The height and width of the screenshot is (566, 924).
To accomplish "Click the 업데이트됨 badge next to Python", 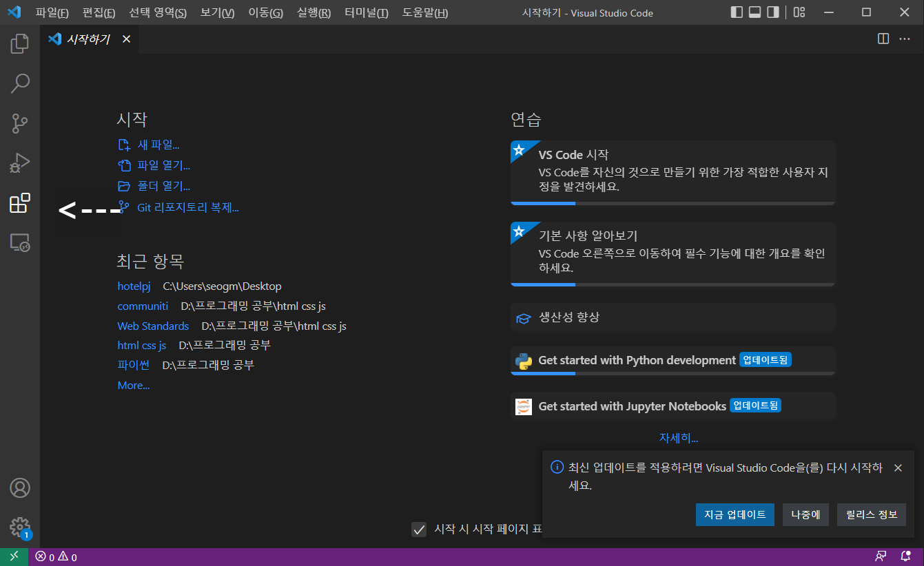I will [766, 359].
